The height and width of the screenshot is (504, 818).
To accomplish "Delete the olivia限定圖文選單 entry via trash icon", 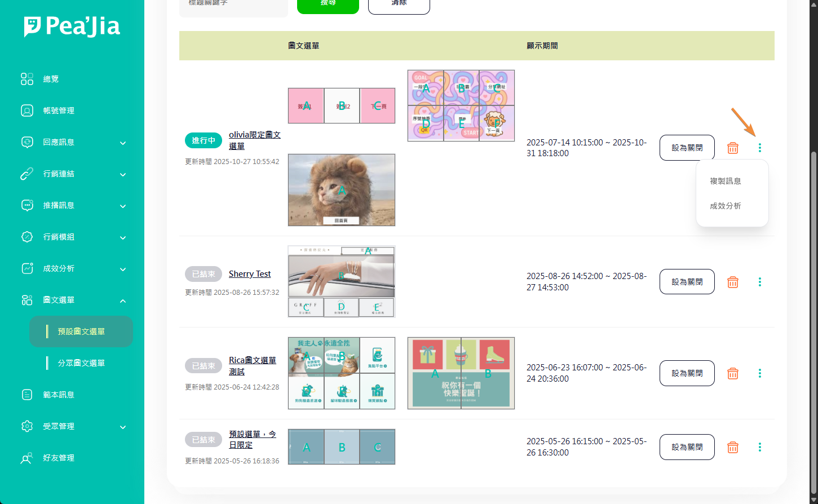I will pos(733,148).
